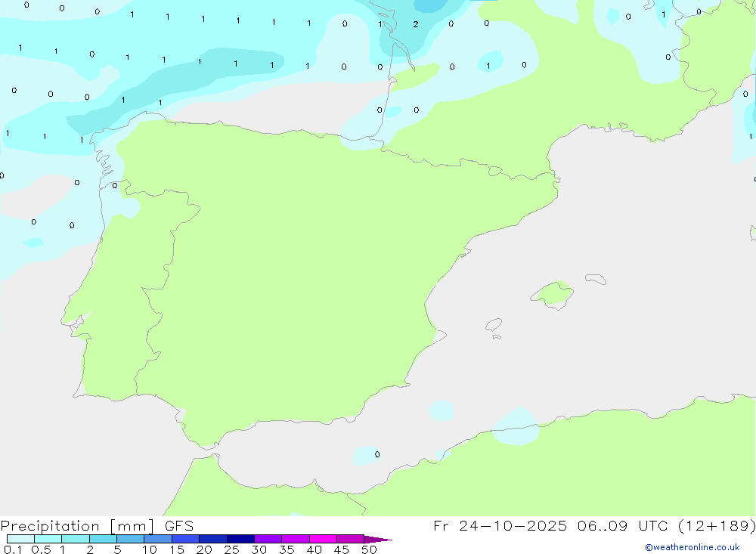
Task: Click Ibiza island on the map
Action: coord(493,325)
